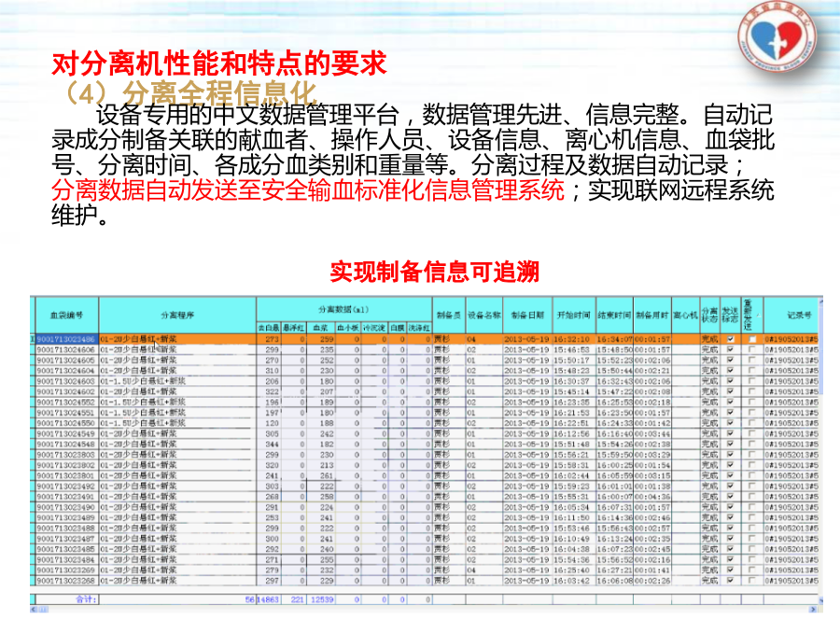Click the slide title 对分离机性能和特点的要求
Viewport: 840px width, 630px height.
(219, 63)
